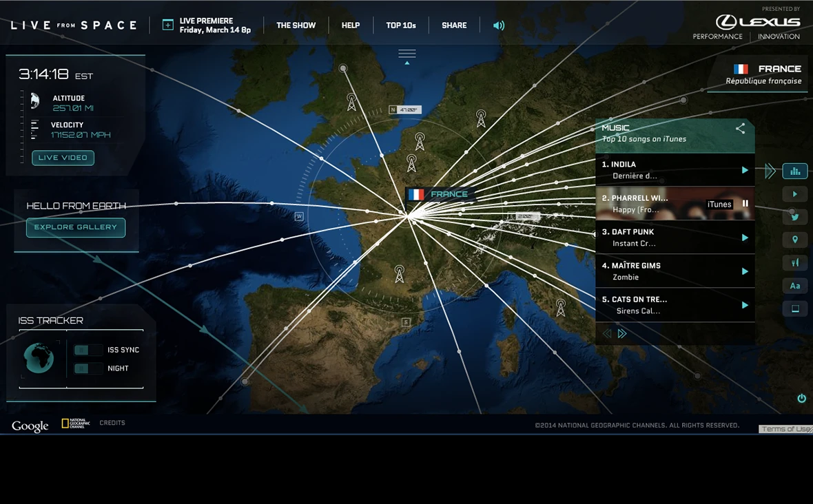This screenshot has width=813, height=504.
Task: Open the Top 10s menu
Action: [x=401, y=25]
